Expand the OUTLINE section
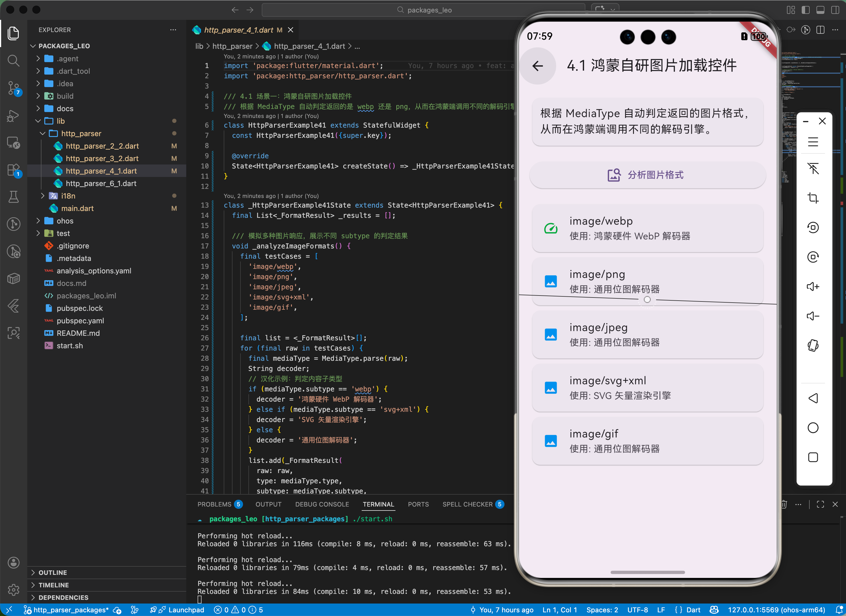The height and width of the screenshot is (616, 846). 53,572
